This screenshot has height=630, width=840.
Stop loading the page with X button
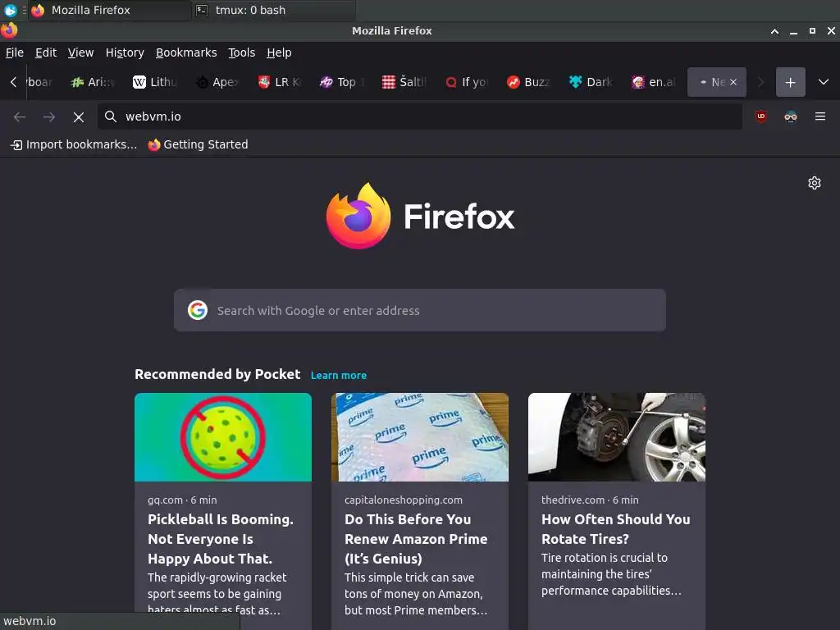click(78, 116)
